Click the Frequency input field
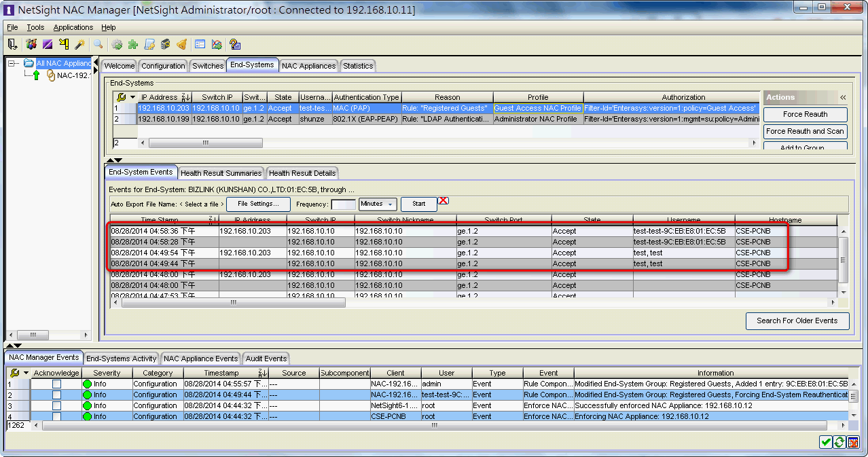The width and height of the screenshot is (868, 457). (343, 204)
